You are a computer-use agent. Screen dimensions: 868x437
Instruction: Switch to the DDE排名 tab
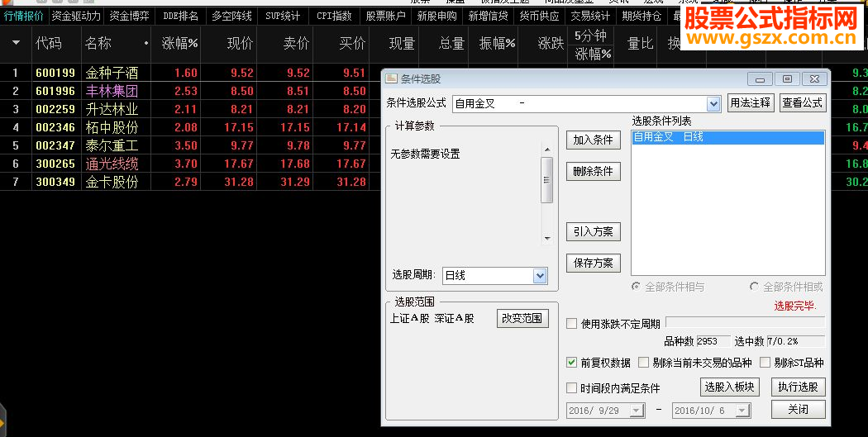click(180, 16)
